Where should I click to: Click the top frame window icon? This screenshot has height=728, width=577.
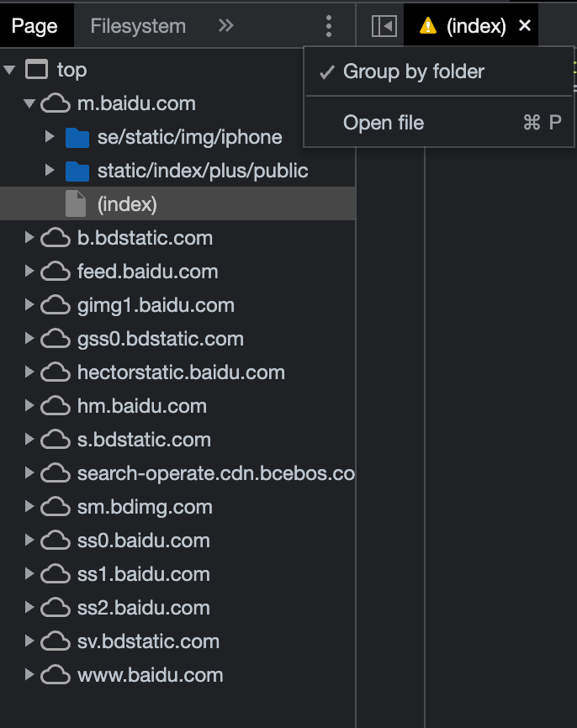[36, 70]
